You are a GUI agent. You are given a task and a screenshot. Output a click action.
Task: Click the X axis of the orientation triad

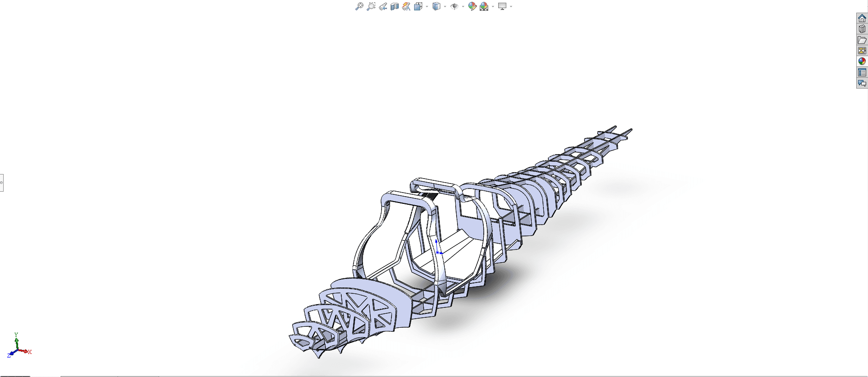pyautogui.click(x=27, y=351)
